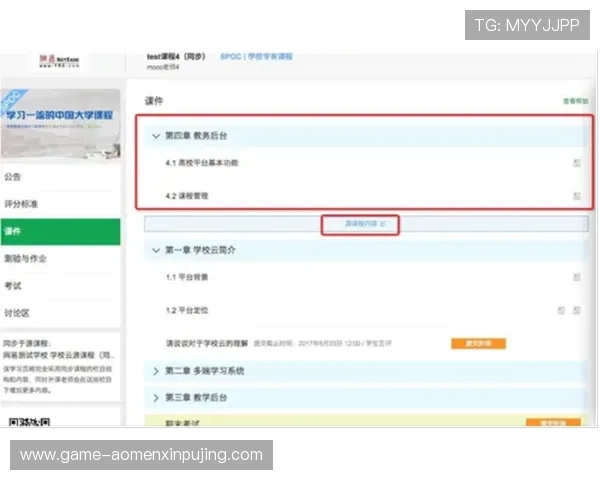Toggle the 源课程内容 section expander
The image size is (600, 480).
point(365,224)
